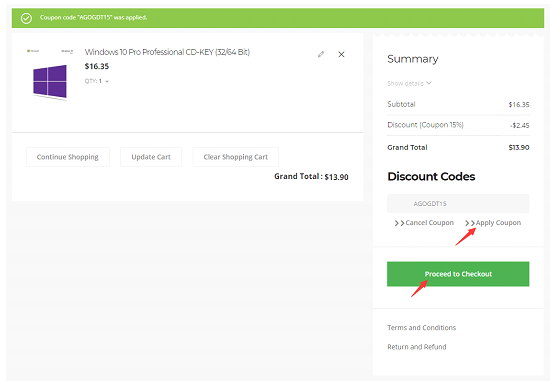560x391 pixels.
Task: Remove item using the X icon
Action: [x=341, y=54]
